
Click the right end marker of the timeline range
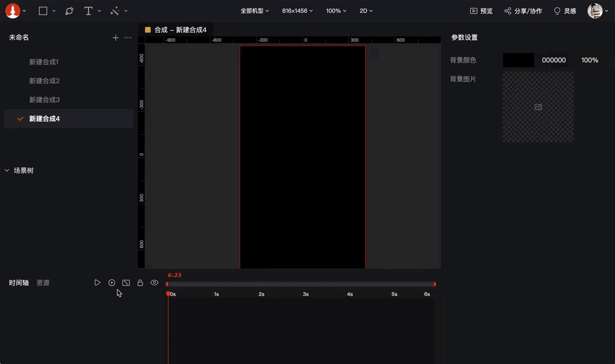pyautogui.click(x=435, y=284)
